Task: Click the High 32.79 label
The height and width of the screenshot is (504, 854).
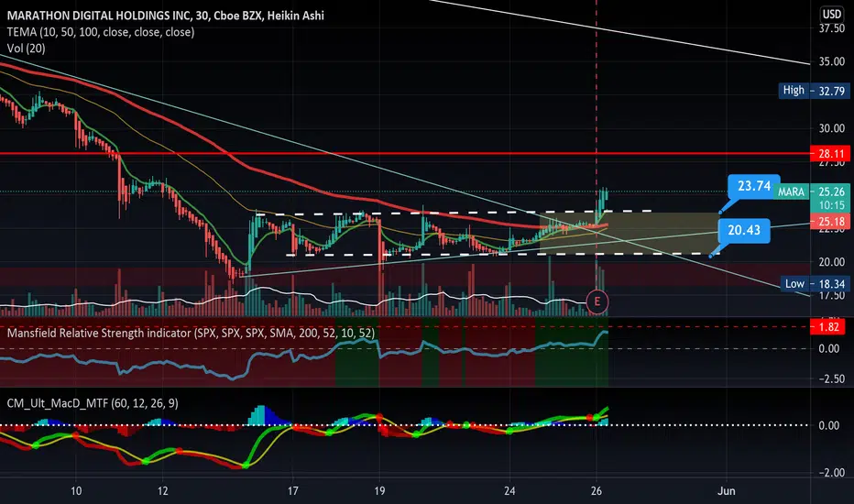Action: (x=814, y=91)
